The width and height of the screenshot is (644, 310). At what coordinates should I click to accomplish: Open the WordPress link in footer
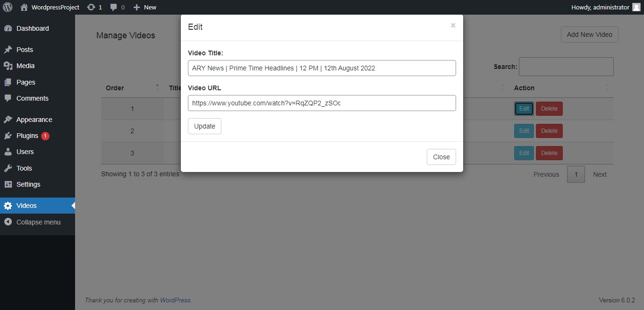[x=175, y=300]
